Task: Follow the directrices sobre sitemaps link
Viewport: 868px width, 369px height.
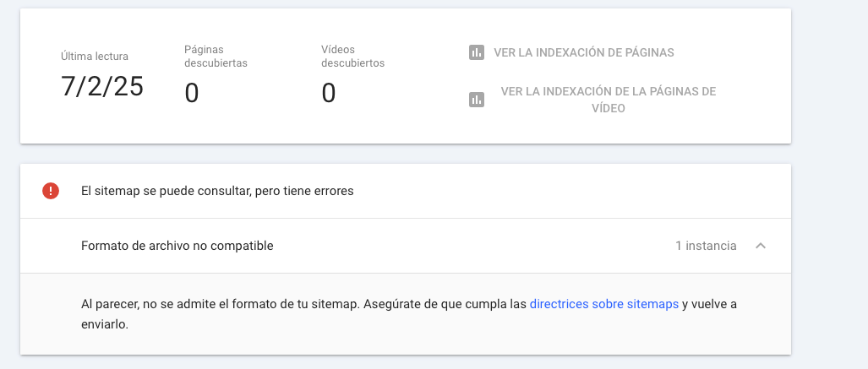Action: click(604, 304)
